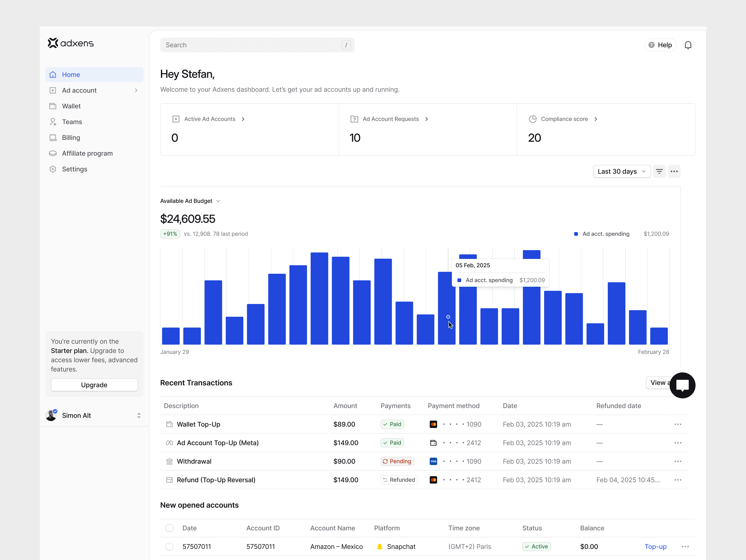746x560 pixels.
Task: Open the Last 30 days dropdown
Action: coord(621,171)
